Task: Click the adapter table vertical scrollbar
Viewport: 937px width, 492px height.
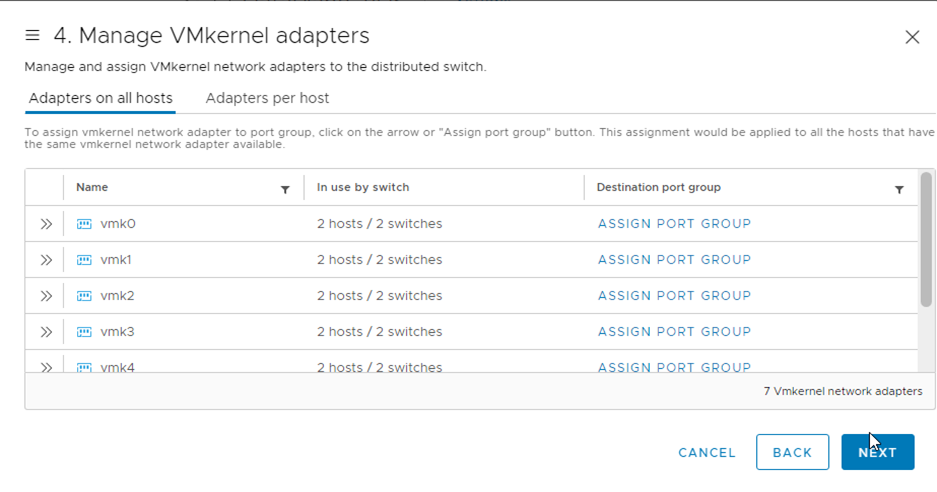Action: point(926,240)
